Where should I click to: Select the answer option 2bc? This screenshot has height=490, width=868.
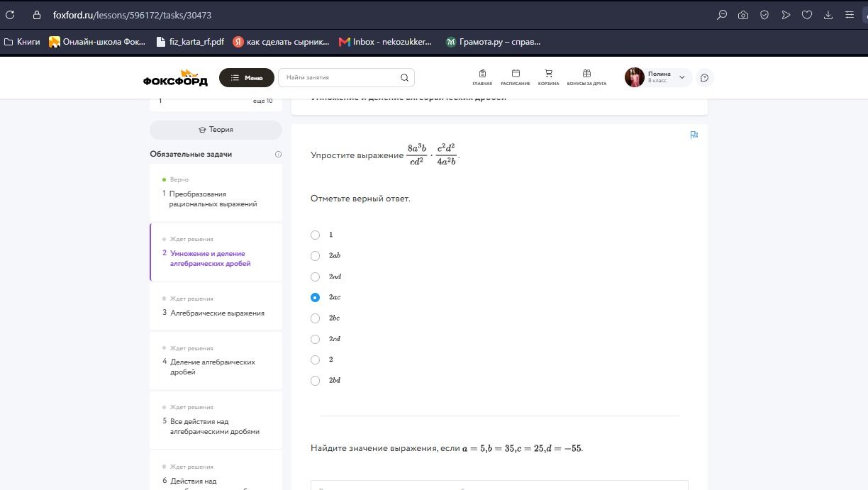pos(316,318)
